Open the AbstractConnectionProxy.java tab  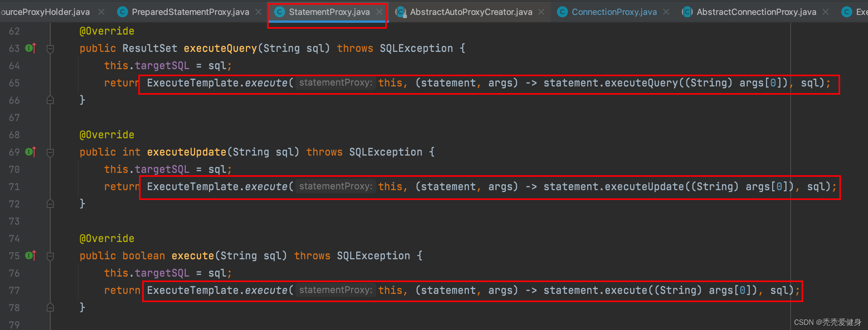pos(756,12)
